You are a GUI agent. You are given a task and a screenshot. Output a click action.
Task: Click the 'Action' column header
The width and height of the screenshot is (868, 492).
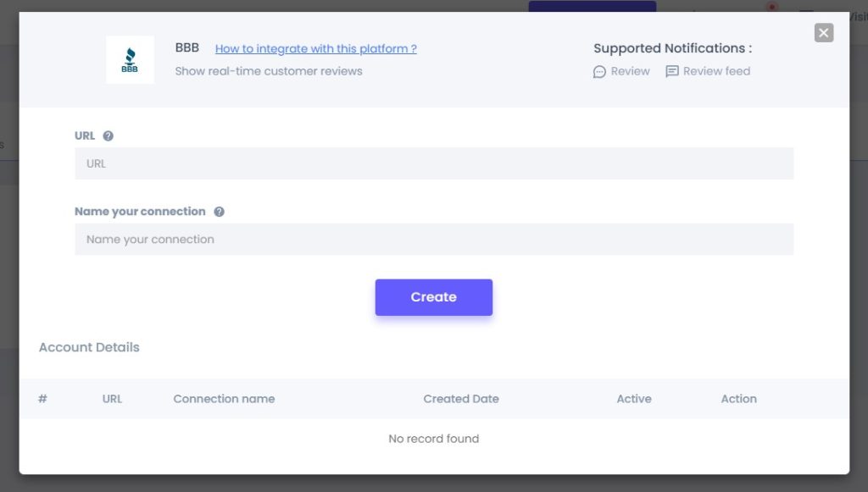tap(738, 399)
